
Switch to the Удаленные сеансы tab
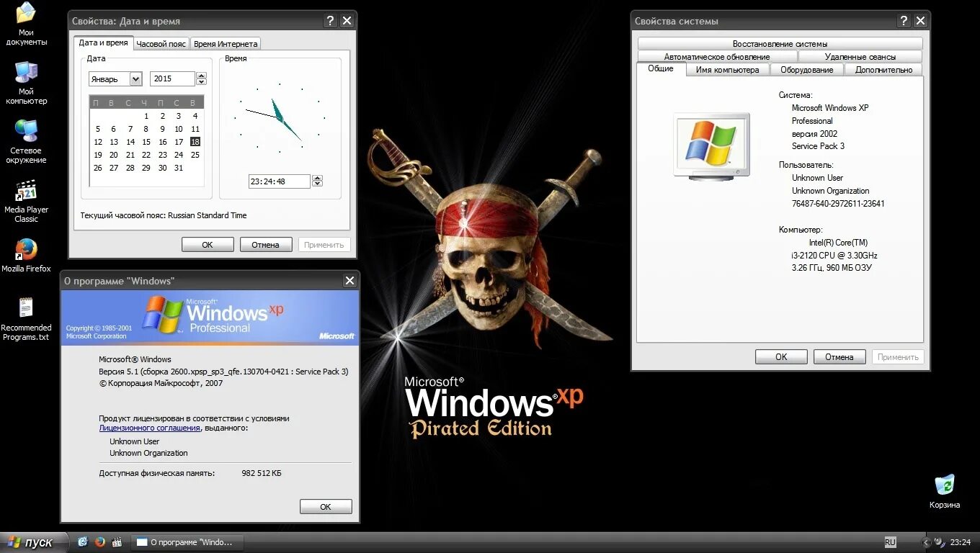point(860,57)
